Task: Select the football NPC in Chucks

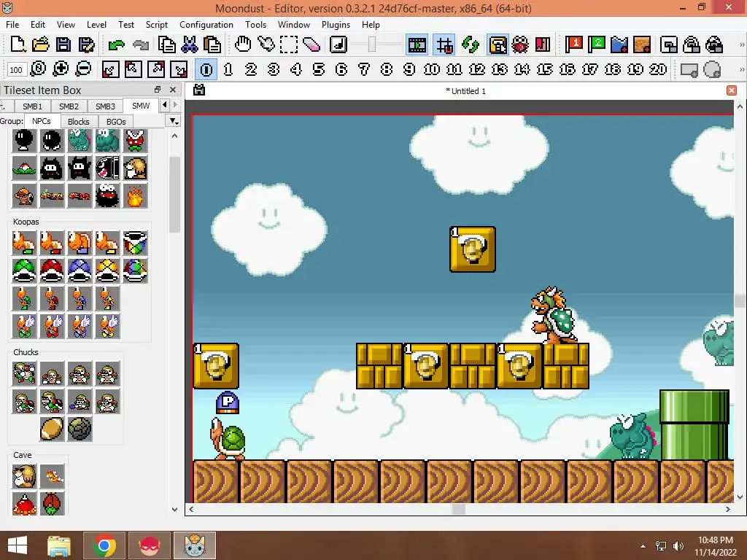Action: click(x=52, y=429)
